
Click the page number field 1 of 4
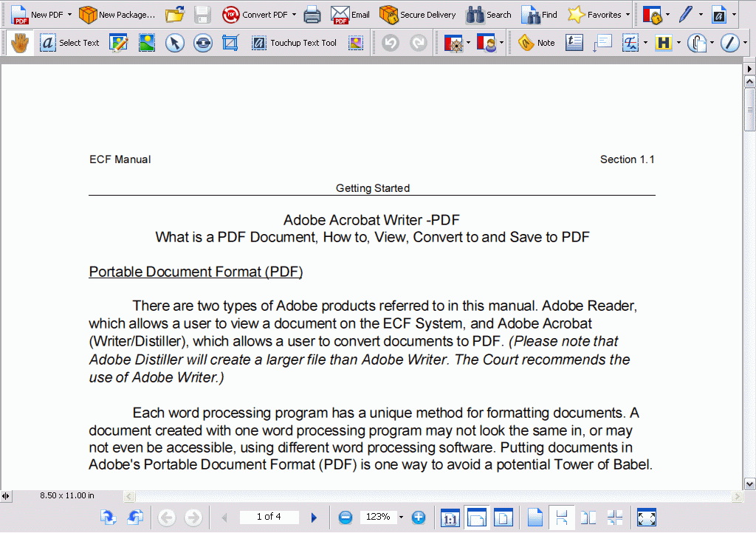tap(269, 517)
